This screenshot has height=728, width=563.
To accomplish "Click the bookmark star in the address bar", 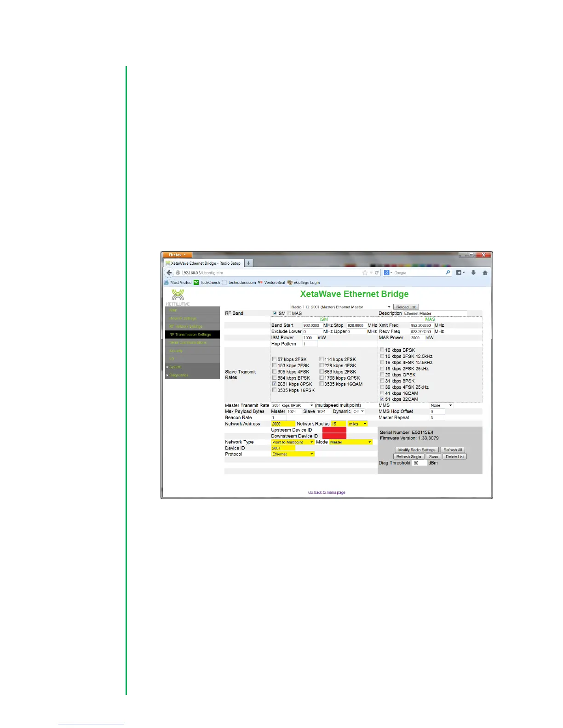I will tap(365, 273).
